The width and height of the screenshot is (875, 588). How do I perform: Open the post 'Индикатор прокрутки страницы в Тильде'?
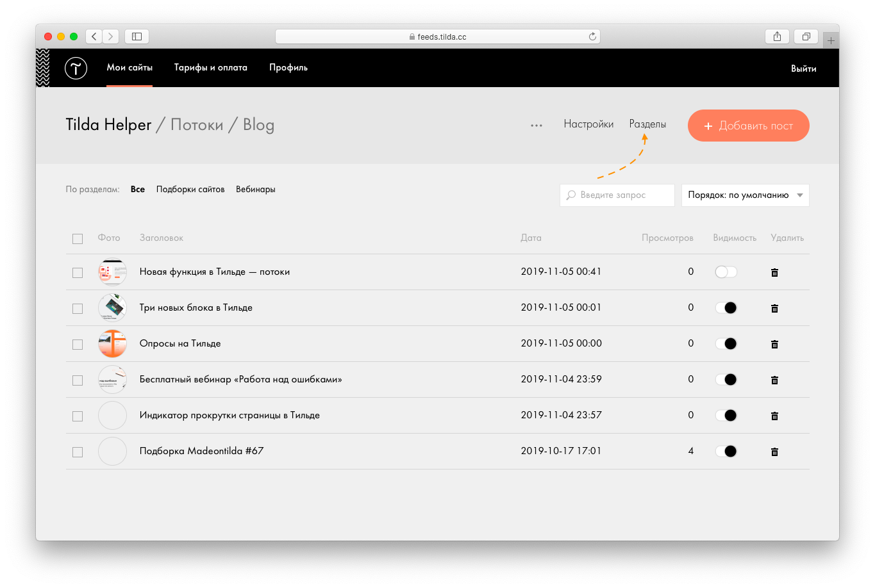coord(229,416)
